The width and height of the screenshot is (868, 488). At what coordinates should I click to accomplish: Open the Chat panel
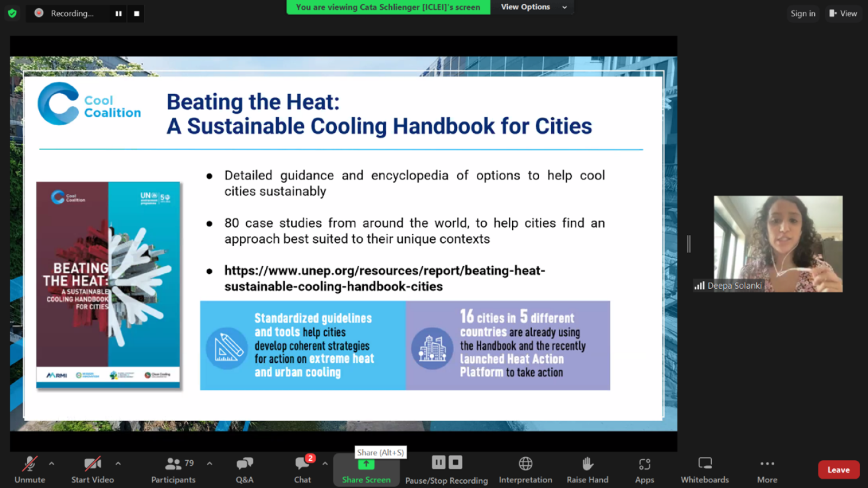pyautogui.click(x=303, y=470)
